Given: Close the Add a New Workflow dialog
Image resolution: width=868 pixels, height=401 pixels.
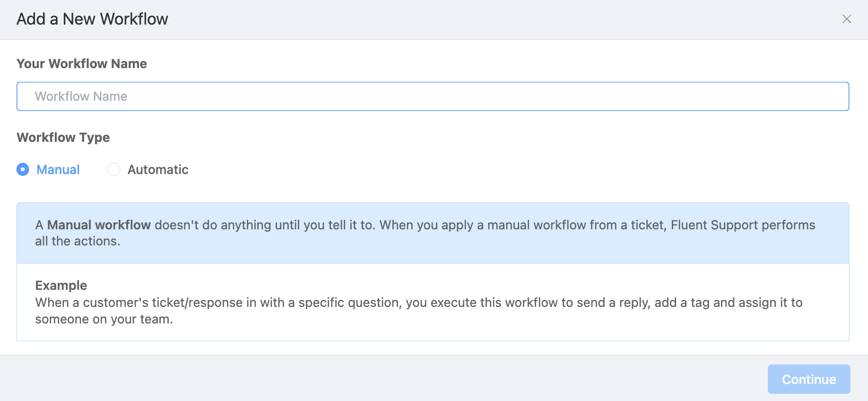Looking at the screenshot, I should pos(847,19).
